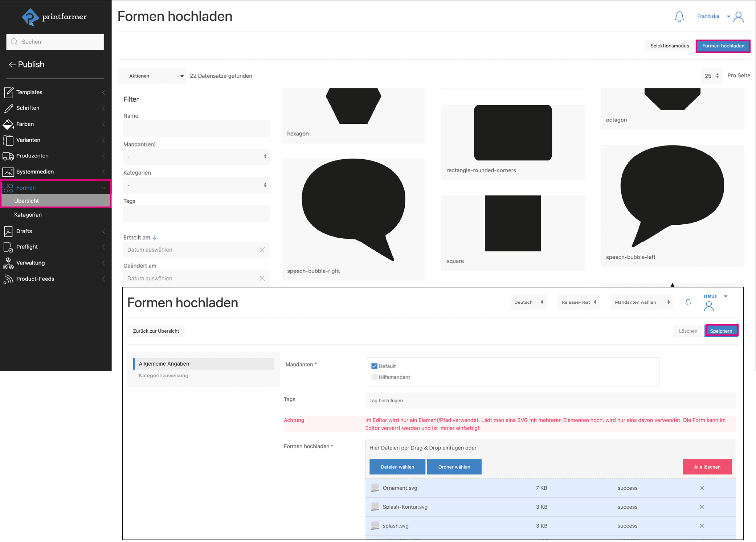Click the Preflight document icon
This screenshot has width=756, height=542.
(x=8, y=247)
